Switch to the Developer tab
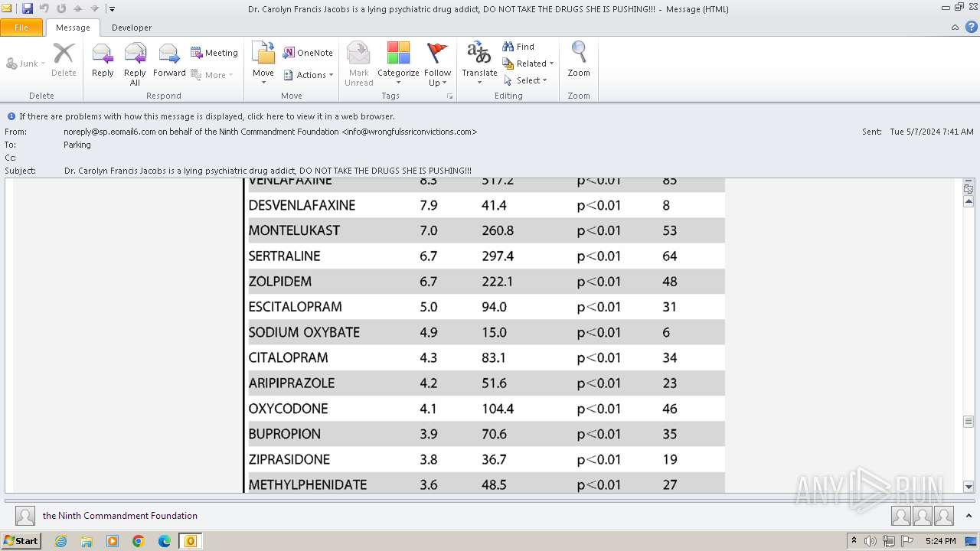The width and height of the screenshot is (980, 551). 132,28
